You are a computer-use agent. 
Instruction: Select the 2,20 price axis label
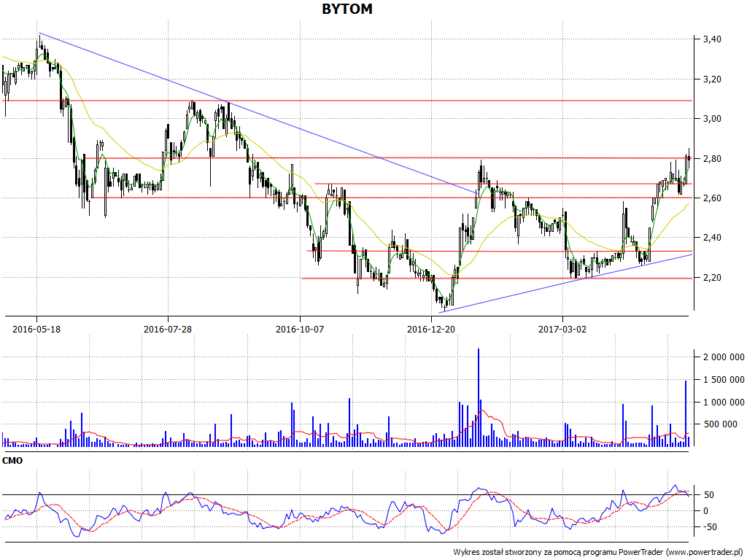pyautogui.click(x=712, y=278)
